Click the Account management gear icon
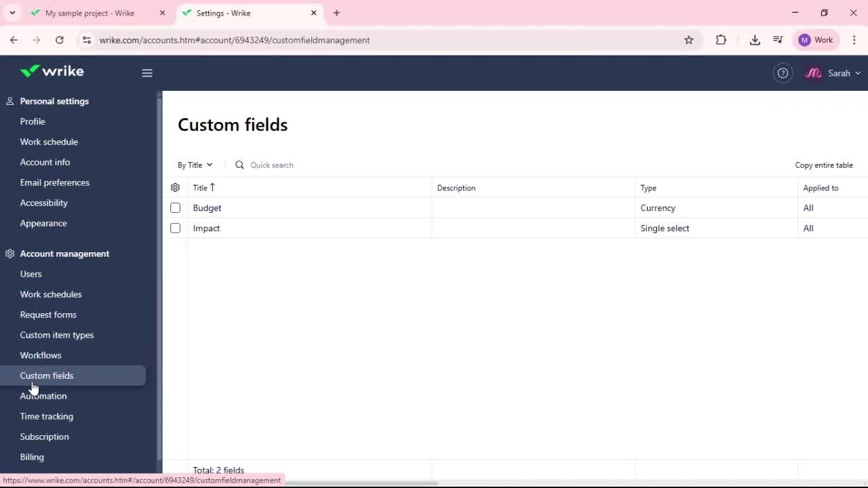This screenshot has width=868, height=488. (x=9, y=253)
